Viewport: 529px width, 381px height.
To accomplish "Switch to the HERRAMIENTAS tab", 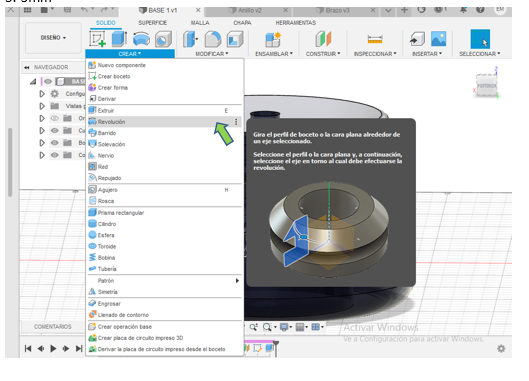I will pyautogui.click(x=296, y=23).
